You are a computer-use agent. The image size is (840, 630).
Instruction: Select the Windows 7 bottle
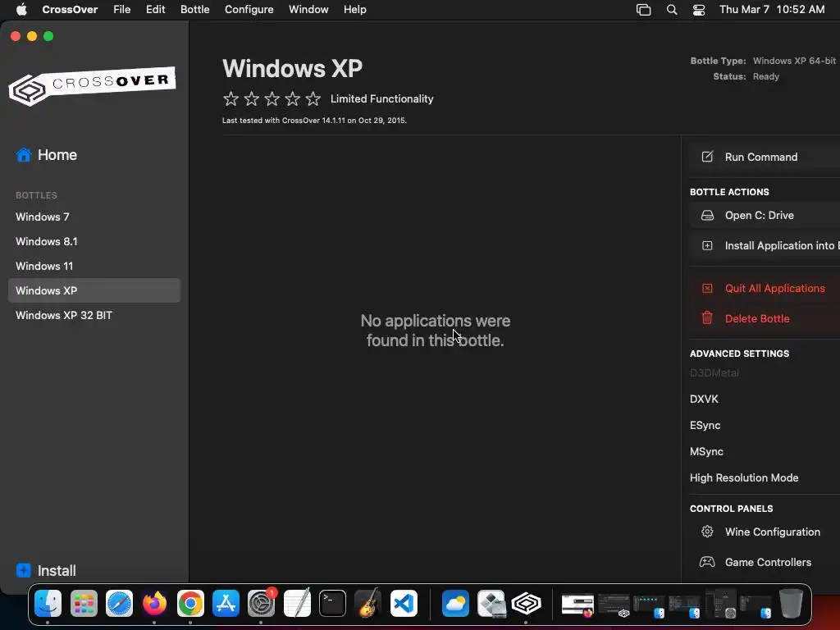94,217
